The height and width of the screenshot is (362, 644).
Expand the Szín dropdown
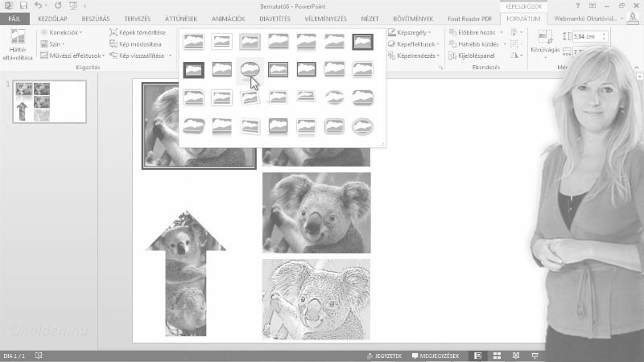pyautogui.click(x=52, y=44)
